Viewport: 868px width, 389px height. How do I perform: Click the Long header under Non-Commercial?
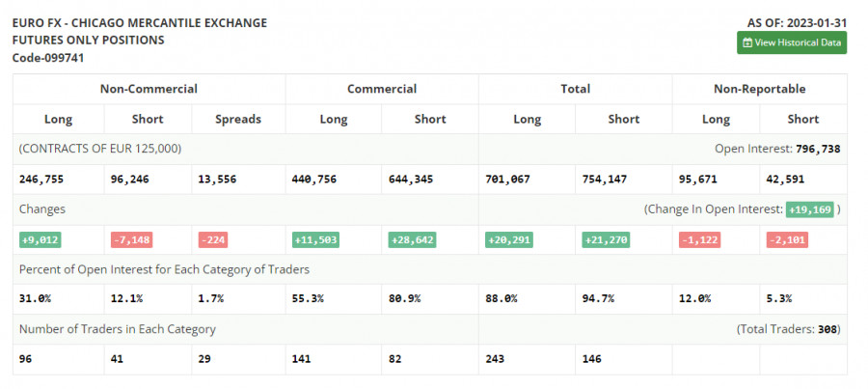(58, 119)
